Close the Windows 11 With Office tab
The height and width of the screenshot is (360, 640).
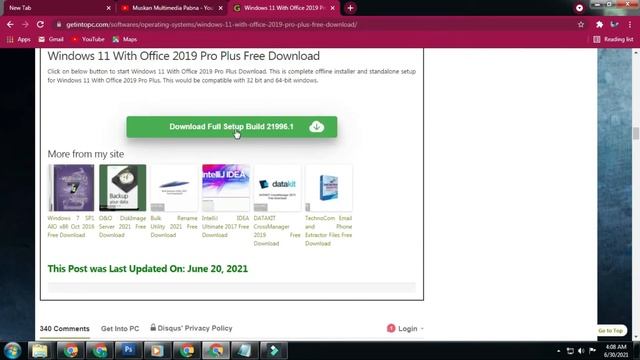[x=332, y=8]
